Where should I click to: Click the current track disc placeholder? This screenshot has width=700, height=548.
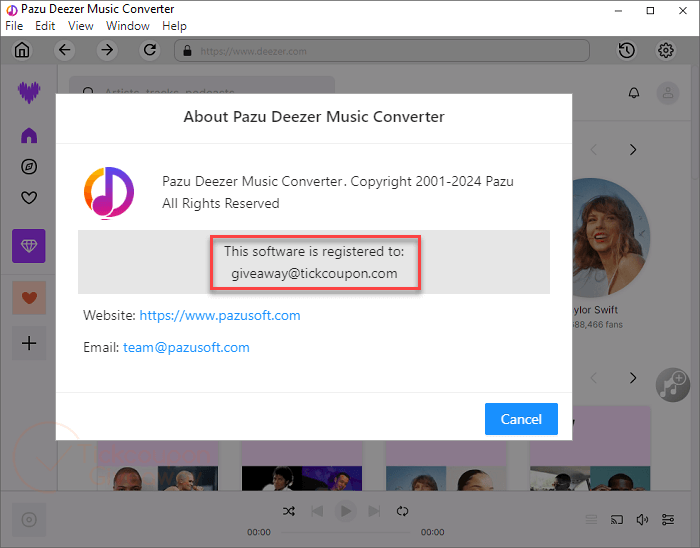[29, 520]
